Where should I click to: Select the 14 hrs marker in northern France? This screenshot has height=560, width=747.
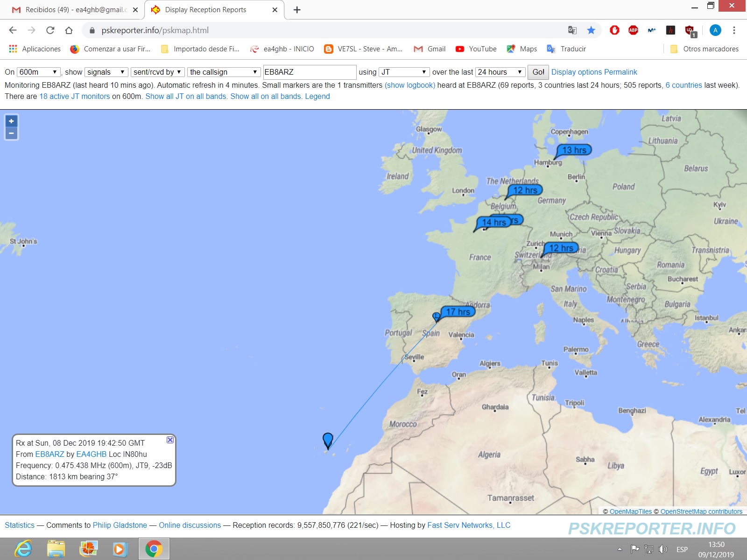coord(493,223)
